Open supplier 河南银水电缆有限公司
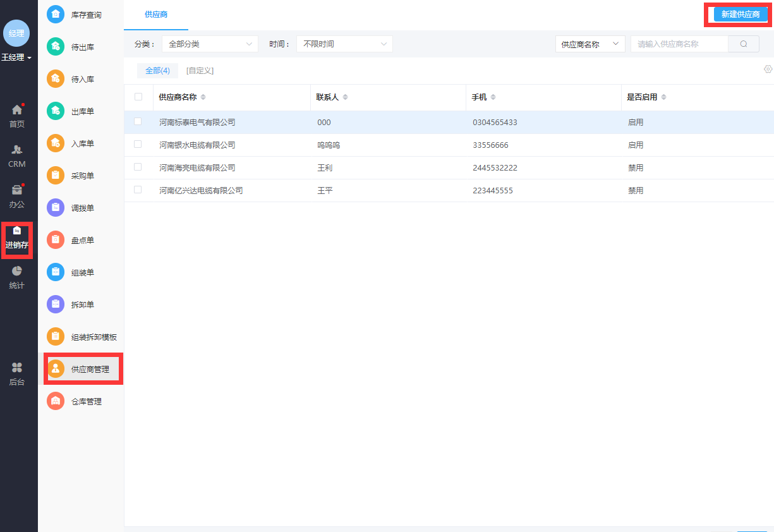The width and height of the screenshot is (774, 532). (x=197, y=145)
